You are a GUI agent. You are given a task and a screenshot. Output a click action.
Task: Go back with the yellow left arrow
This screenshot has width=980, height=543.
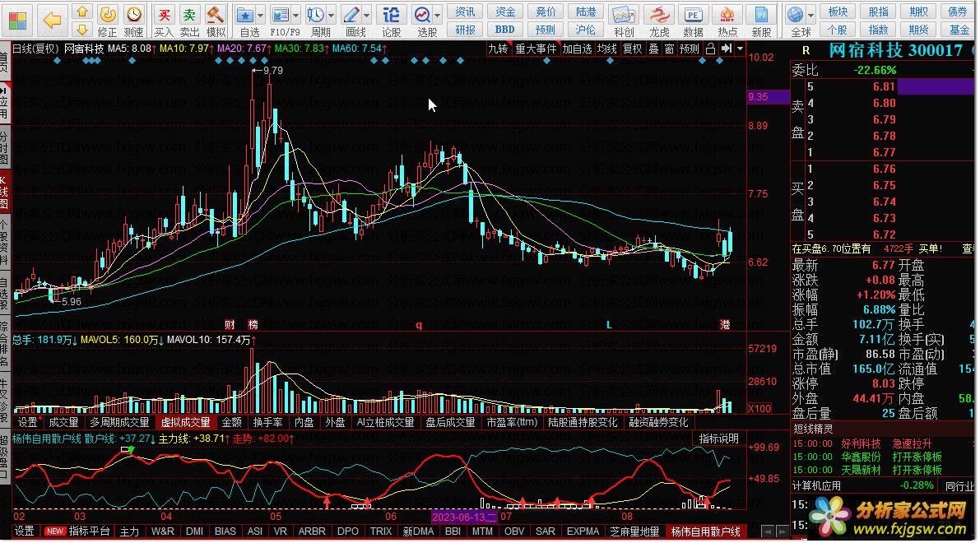52,21
